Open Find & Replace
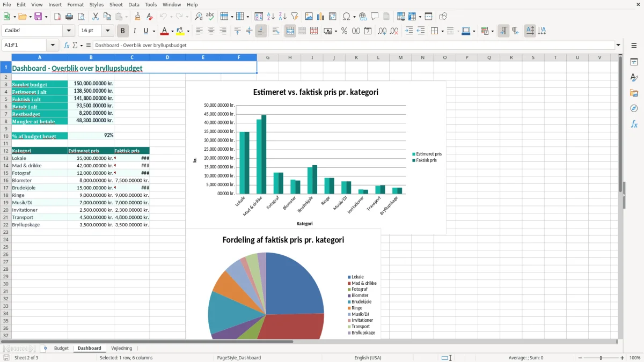Image resolution: width=644 pixels, height=362 pixels. 199,17
